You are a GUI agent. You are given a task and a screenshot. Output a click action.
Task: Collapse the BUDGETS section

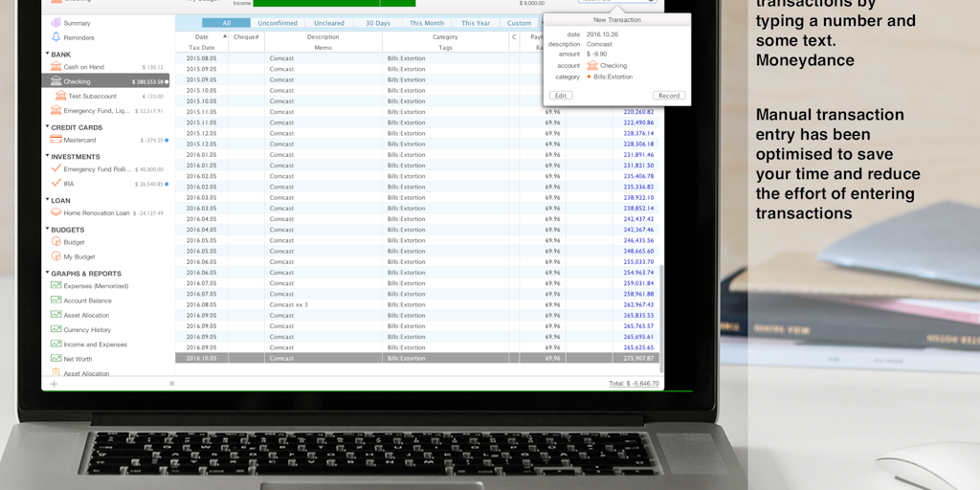click(x=48, y=230)
